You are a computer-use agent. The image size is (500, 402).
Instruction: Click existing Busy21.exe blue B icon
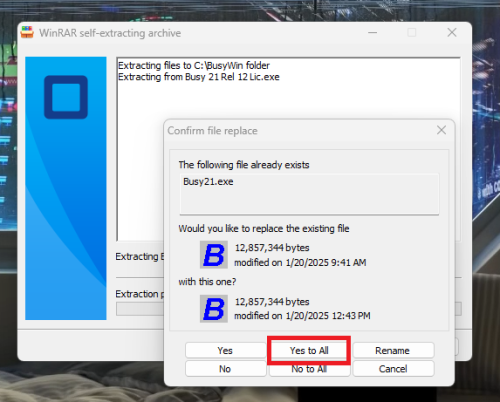tap(214, 255)
